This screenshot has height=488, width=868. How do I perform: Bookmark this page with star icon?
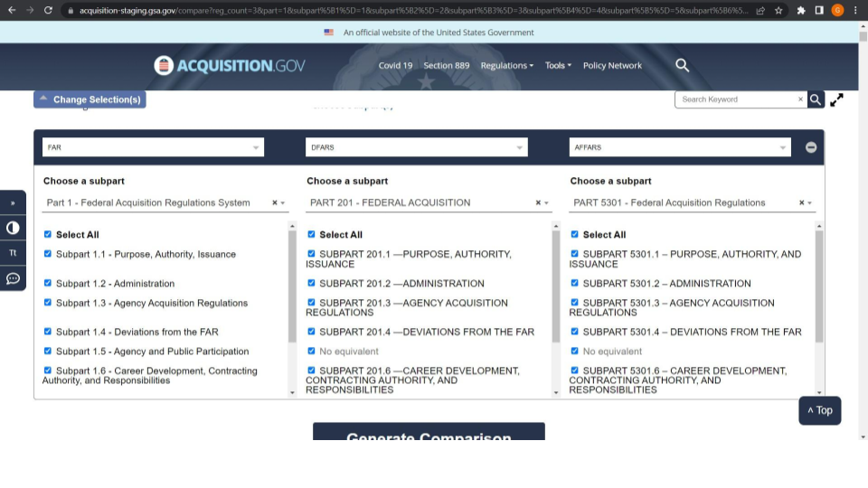778,10
